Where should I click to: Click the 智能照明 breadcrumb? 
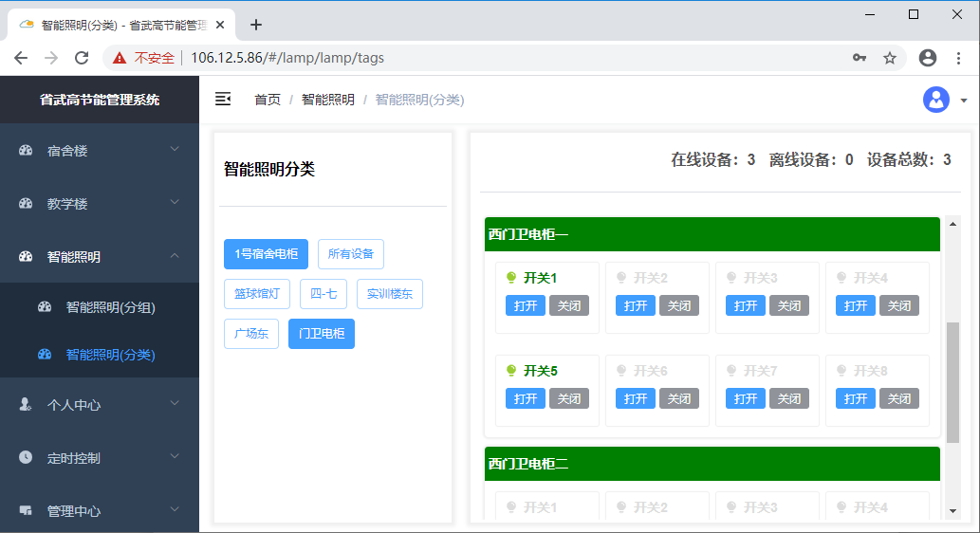click(328, 100)
